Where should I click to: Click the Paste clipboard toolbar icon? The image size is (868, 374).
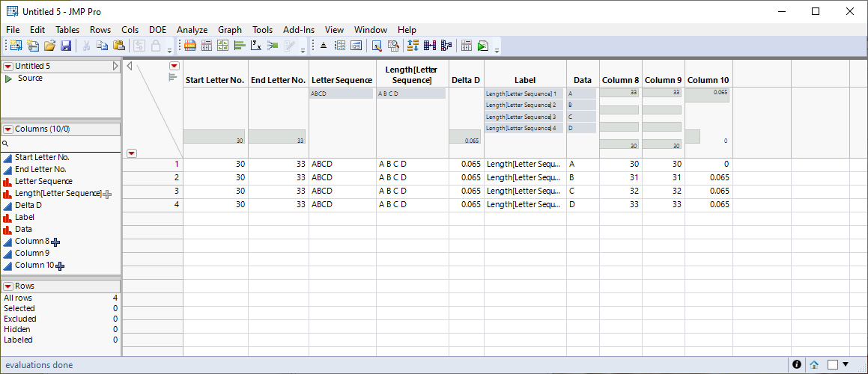119,46
